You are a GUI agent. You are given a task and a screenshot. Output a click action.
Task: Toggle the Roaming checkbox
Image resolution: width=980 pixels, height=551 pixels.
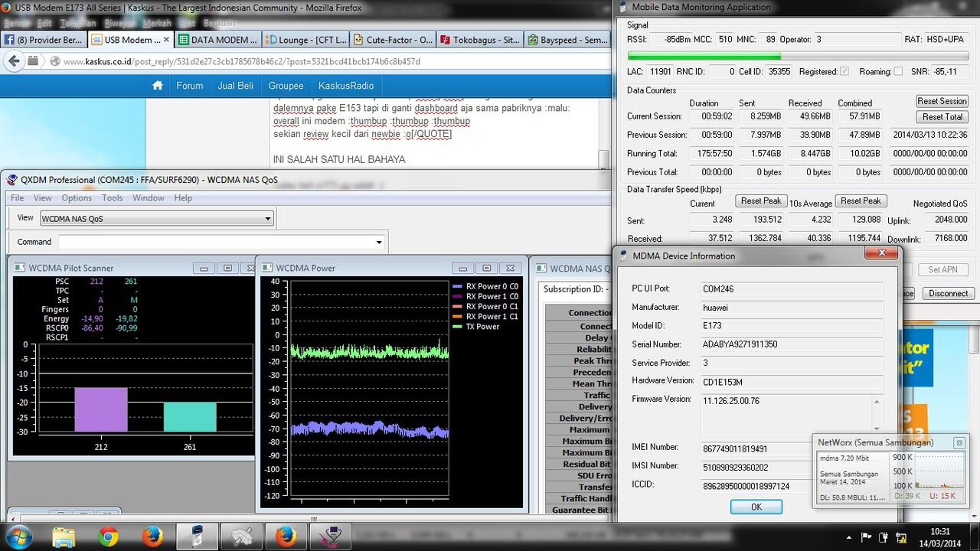click(898, 71)
